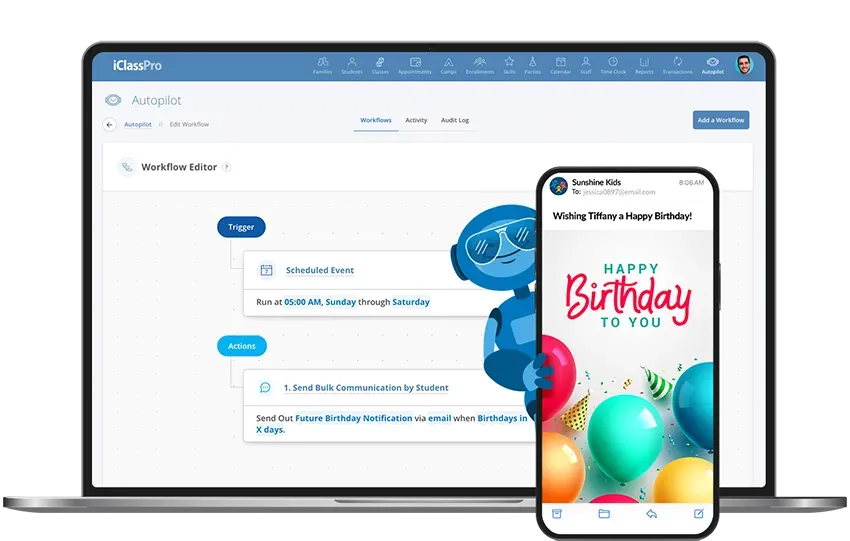Tap the Wishing Tiffany a Happy Birthday subject
The width and height of the screenshot is (850, 541).
[622, 216]
